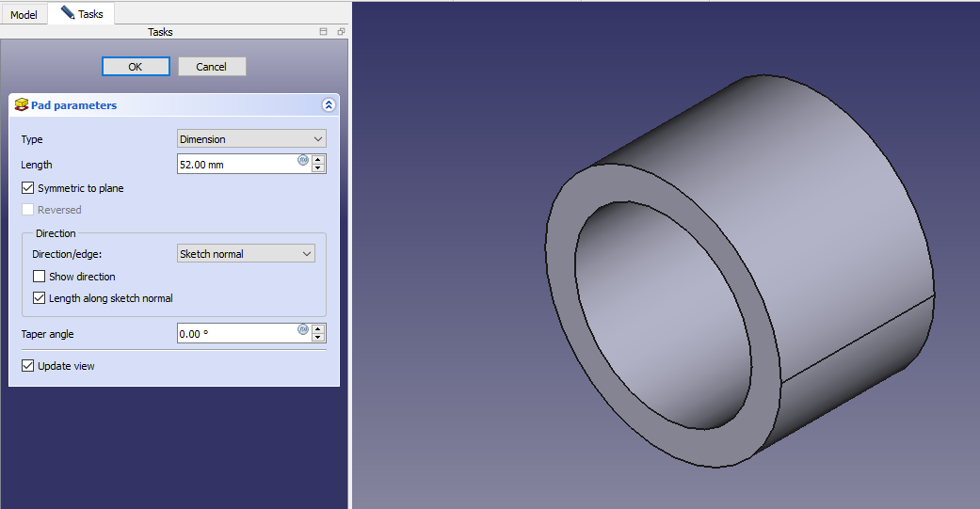Open Direction/edge dropdown showing Sketch normal
The width and height of the screenshot is (980, 509).
point(246,254)
